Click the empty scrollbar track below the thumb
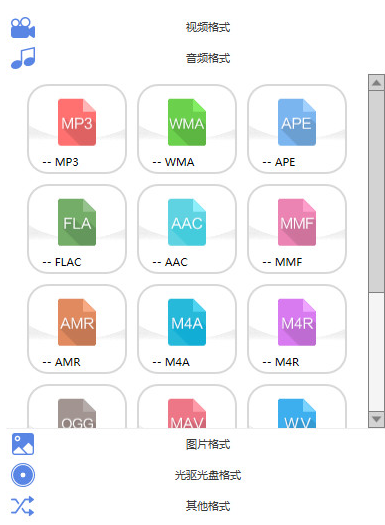Viewport: 385px width, 525px height. click(x=376, y=352)
